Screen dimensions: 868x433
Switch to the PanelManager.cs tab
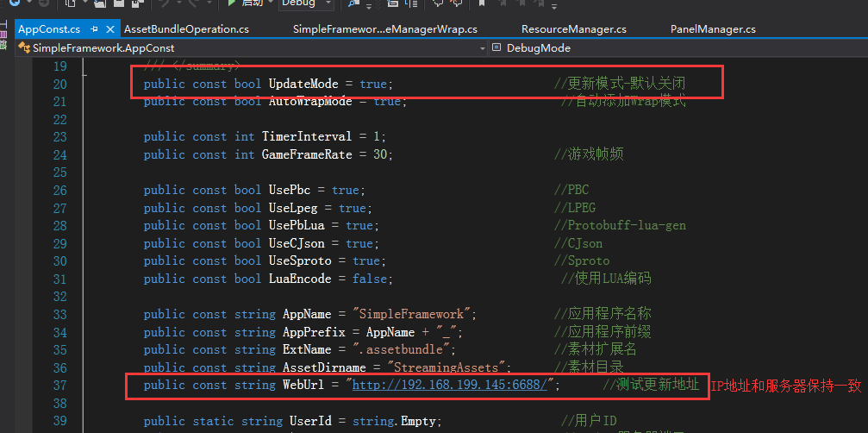tap(713, 28)
